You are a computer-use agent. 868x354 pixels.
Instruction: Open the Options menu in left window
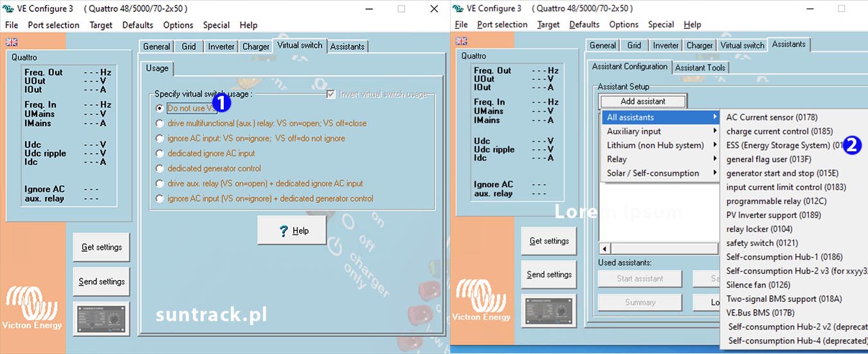coord(178,25)
